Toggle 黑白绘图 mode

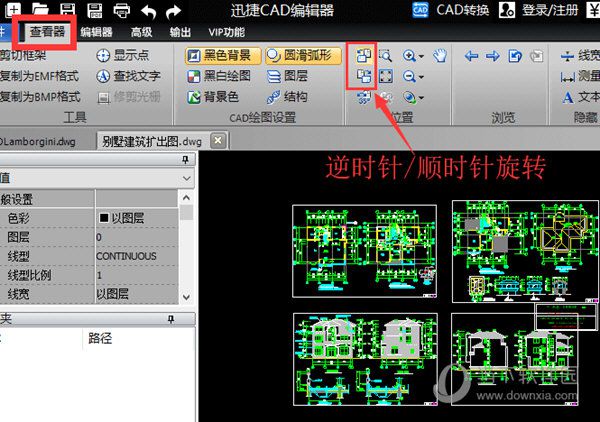219,76
